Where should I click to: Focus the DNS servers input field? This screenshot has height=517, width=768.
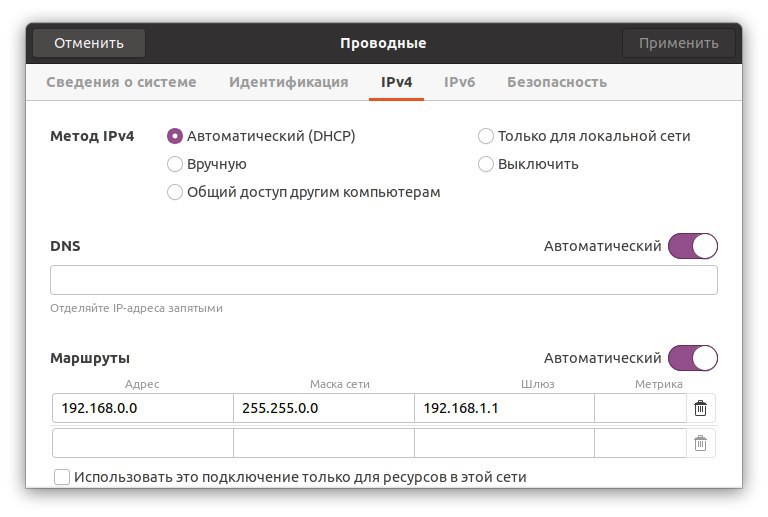384,280
